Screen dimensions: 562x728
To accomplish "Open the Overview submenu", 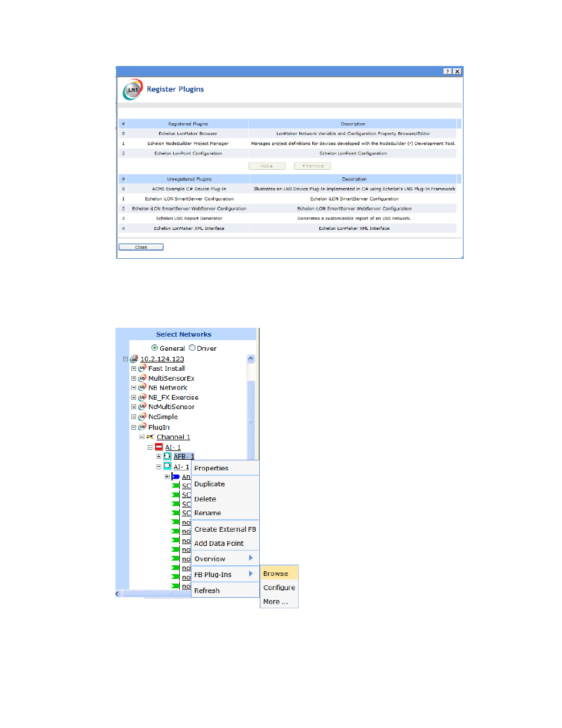I will tap(225, 559).
